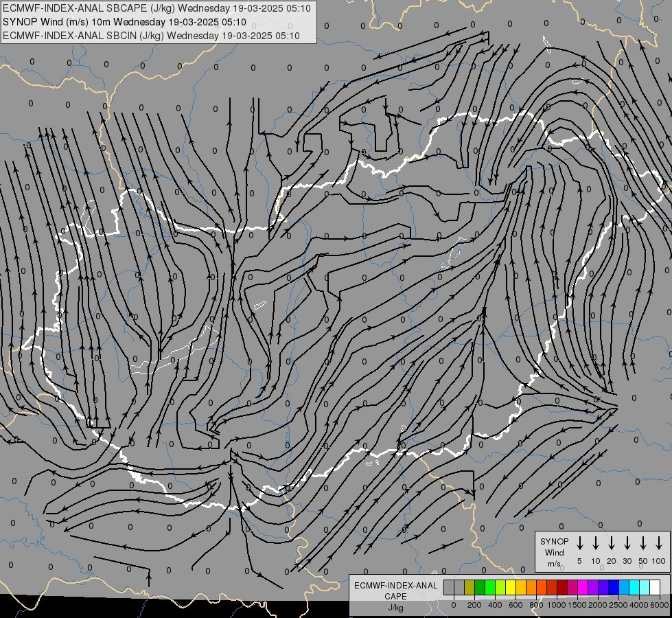This screenshot has height=618, width=672.
Task: Pick the white swatch in CAPE scale
Action: [x=654, y=587]
